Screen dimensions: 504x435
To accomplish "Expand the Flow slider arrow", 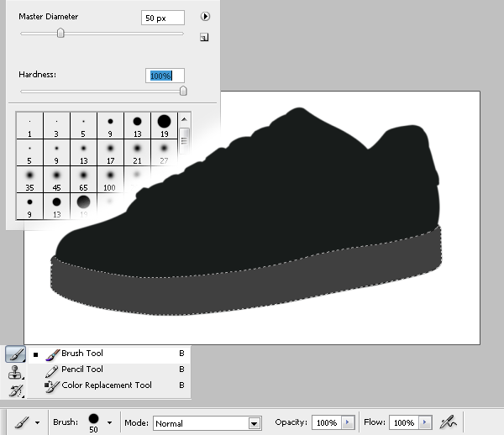I will point(424,422).
